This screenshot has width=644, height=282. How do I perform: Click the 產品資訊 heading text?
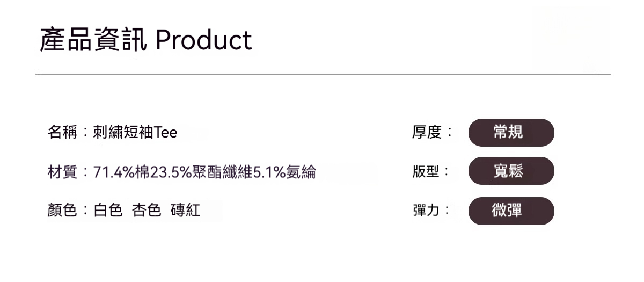[93, 41]
